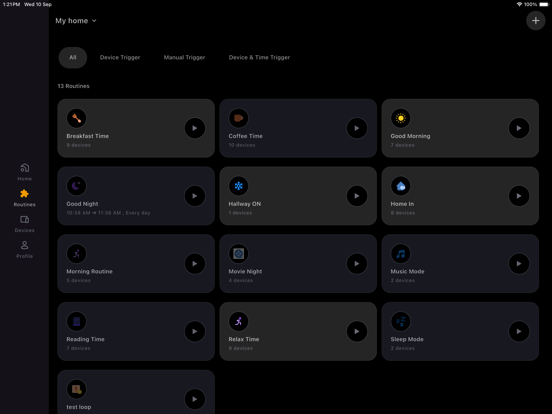
Task: Select the Manual Trigger filter tab
Action: (x=184, y=57)
